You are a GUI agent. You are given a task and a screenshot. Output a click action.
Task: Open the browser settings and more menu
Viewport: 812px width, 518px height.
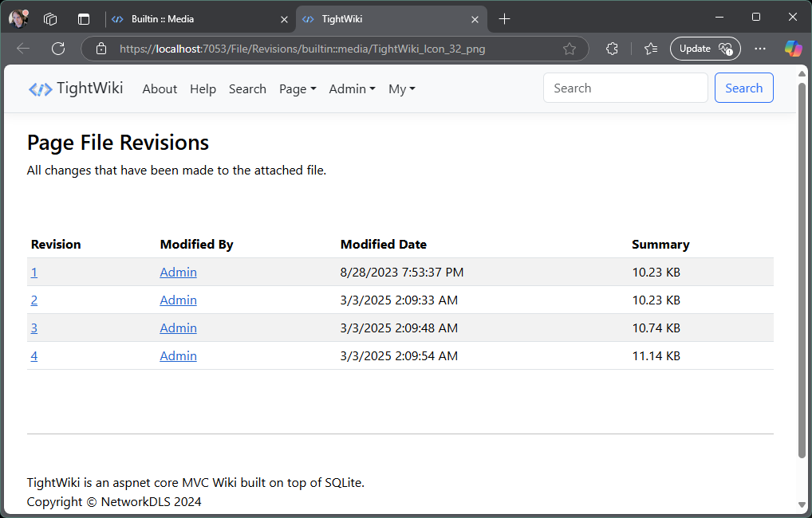coord(759,49)
